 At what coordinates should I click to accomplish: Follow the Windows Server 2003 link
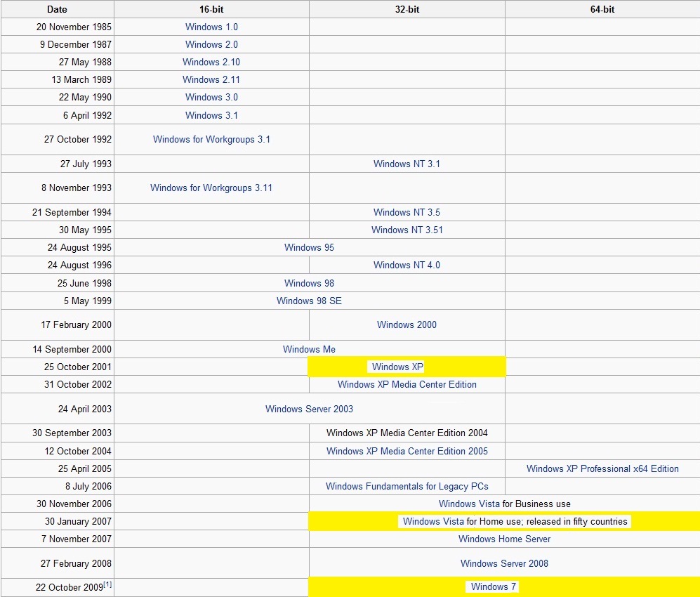click(x=309, y=409)
